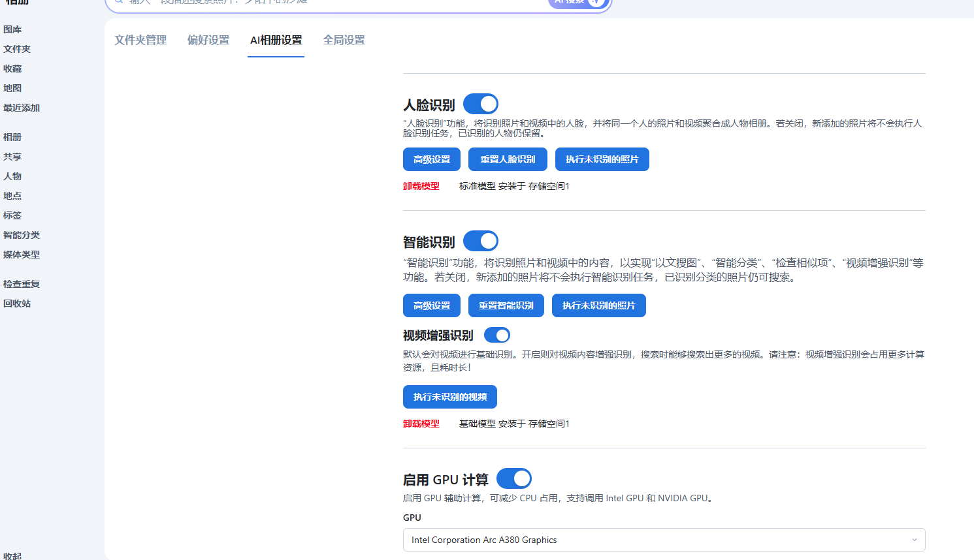The image size is (974, 560).
Task: Click 重置人脸识别 button
Action: (507, 159)
